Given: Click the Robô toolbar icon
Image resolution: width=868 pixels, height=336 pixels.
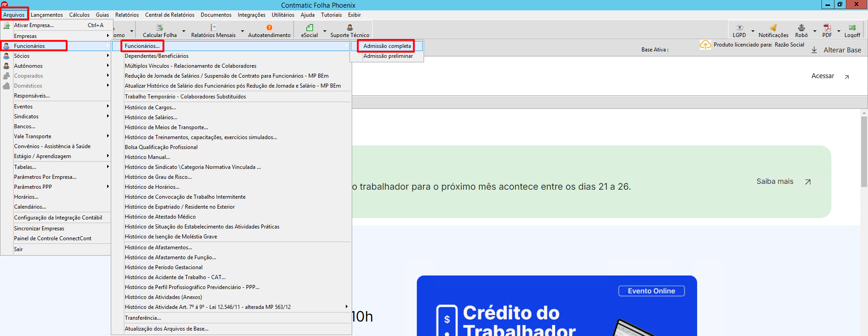Looking at the screenshot, I should tap(802, 28).
